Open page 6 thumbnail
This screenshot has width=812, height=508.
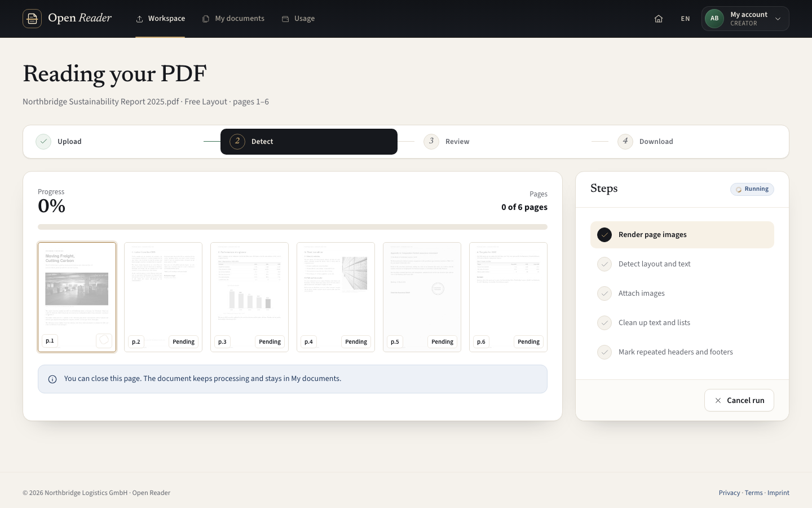coord(508,297)
